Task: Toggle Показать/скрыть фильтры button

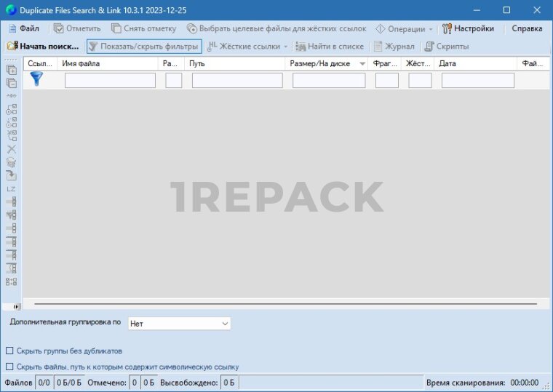Action: pyautogui.click(x=143, y=47)
